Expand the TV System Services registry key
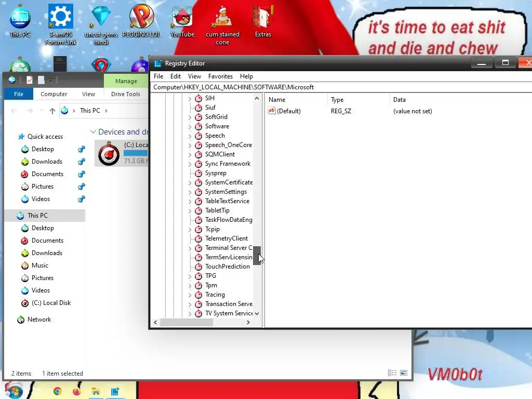This screenshot has width=532, height=399. pyautogui.click(x=190, y=314)
